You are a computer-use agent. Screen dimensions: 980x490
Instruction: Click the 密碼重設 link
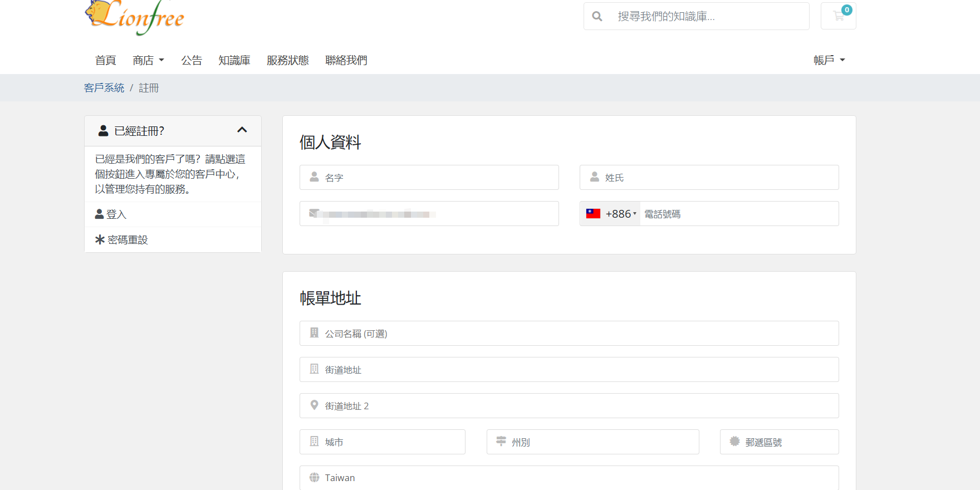(128, 240)
